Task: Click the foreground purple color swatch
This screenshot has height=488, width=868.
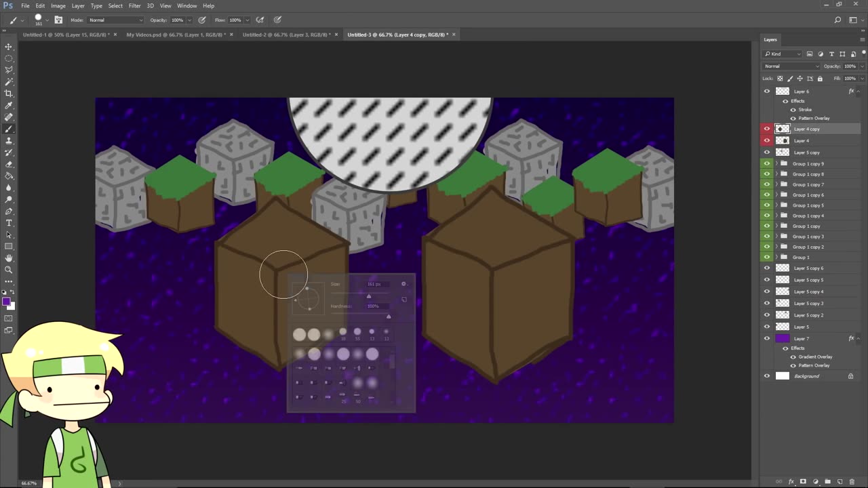Action: (x=6, y=302)
